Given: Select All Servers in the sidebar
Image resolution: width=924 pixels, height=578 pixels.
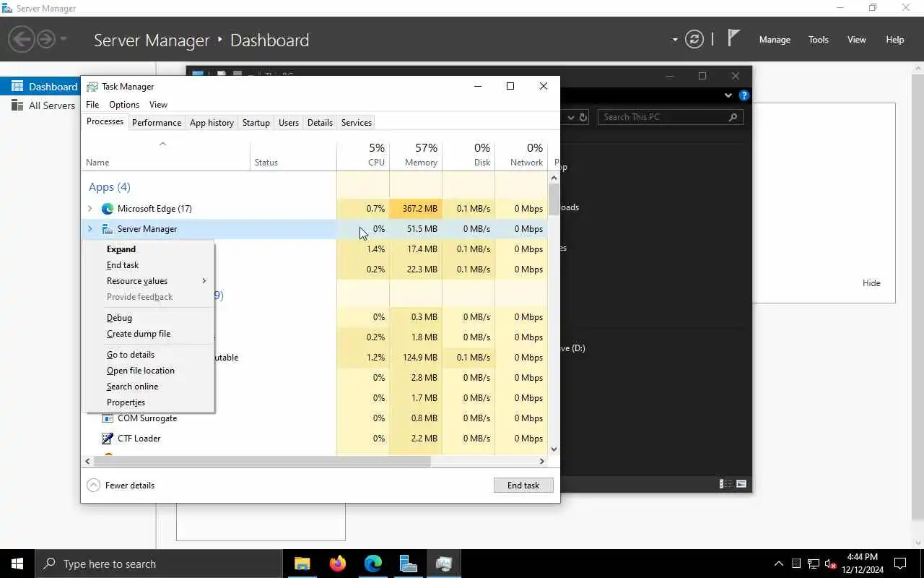Looking at the screenshot, I should click(x=43, y=105).
